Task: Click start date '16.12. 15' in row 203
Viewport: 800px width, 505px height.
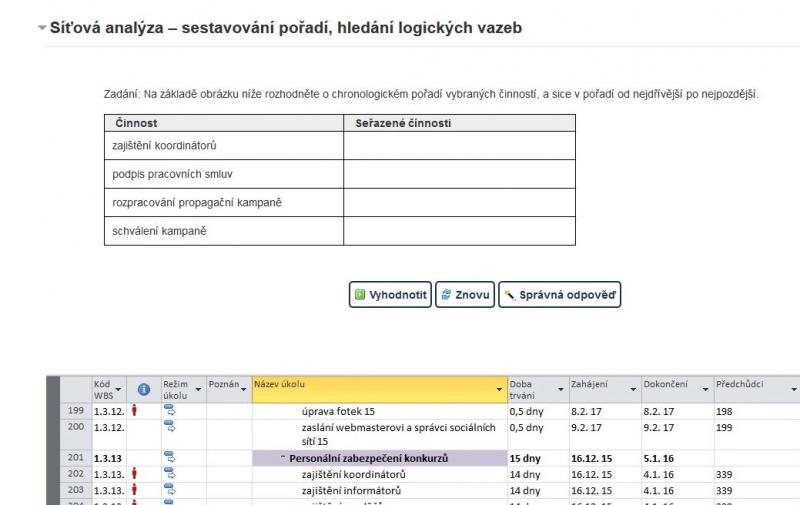Action: pyautogui.click(x=591, y=491)
